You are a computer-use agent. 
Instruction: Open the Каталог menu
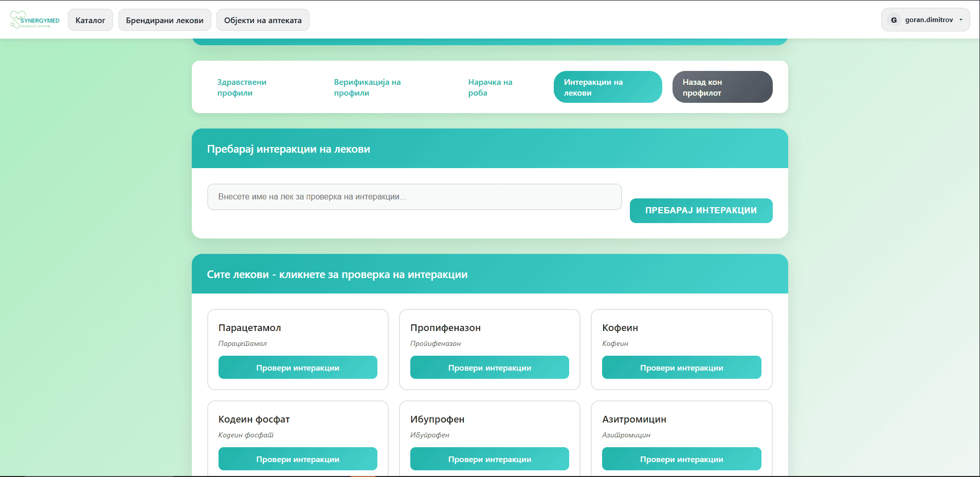pos(90,21)
